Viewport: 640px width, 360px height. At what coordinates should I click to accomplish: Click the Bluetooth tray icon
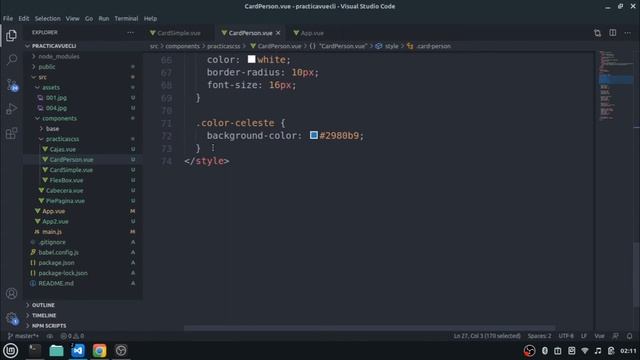pos(544,351)
